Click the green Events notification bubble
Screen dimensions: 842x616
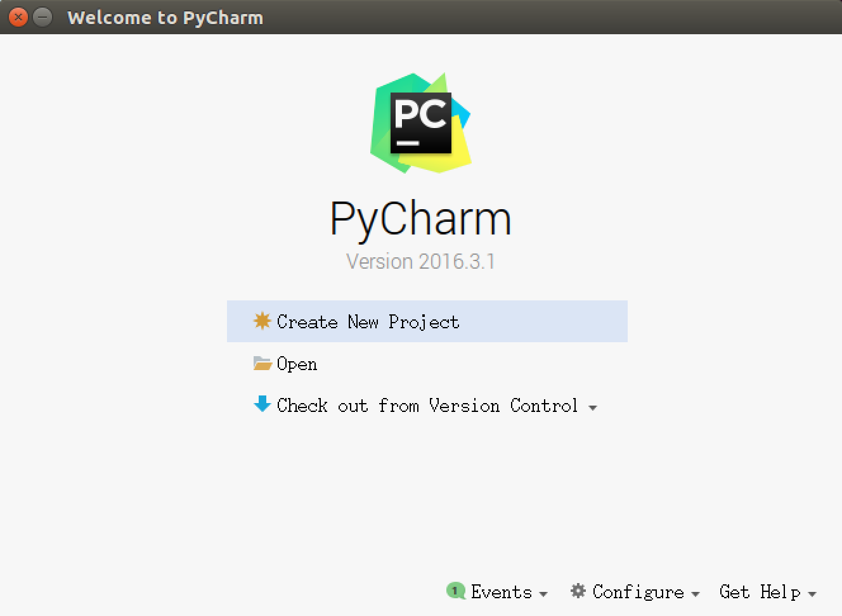pos(455,591)
